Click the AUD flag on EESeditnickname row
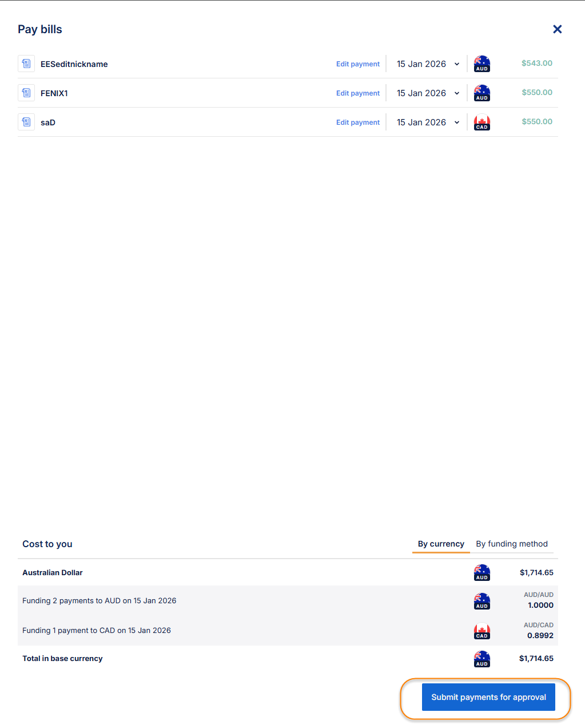The image size is (585, 728). (482, 64)
